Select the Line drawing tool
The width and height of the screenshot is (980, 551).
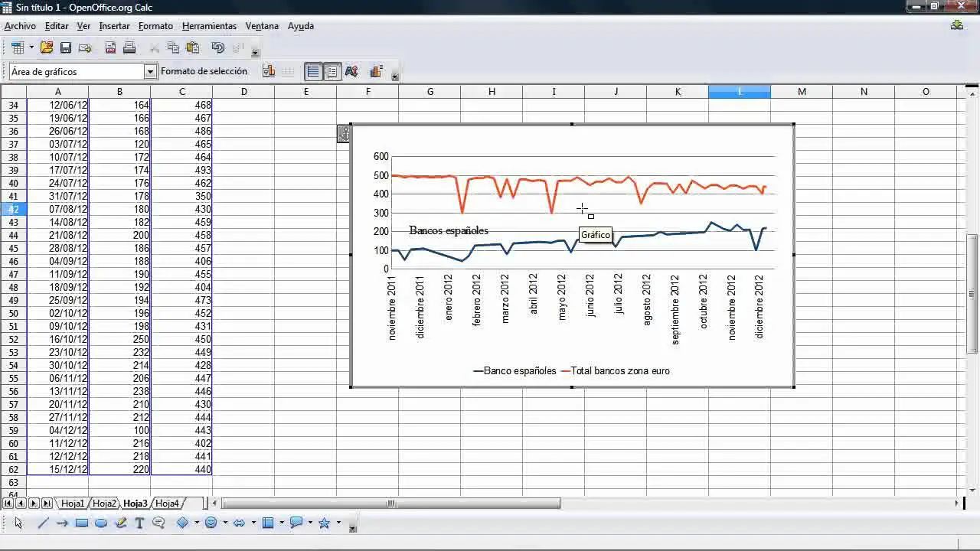(43, 523)
